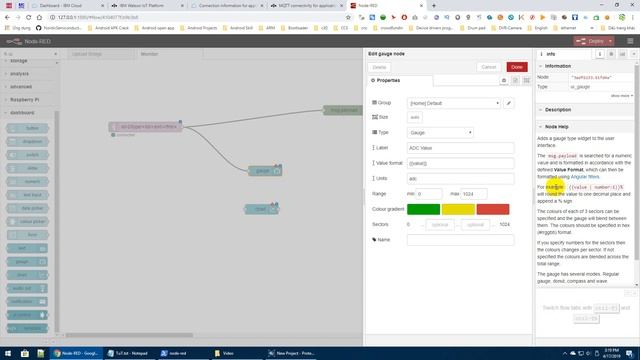Open the Windows Start menu
Viewport: 640px width, 360px height.
point(8,353)
